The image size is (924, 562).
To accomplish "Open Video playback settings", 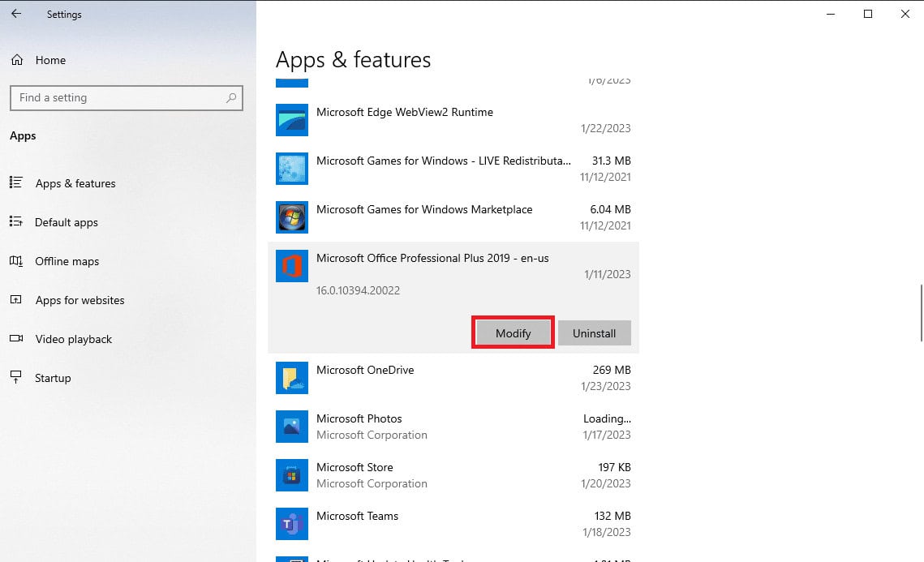I will pos(73,339).
